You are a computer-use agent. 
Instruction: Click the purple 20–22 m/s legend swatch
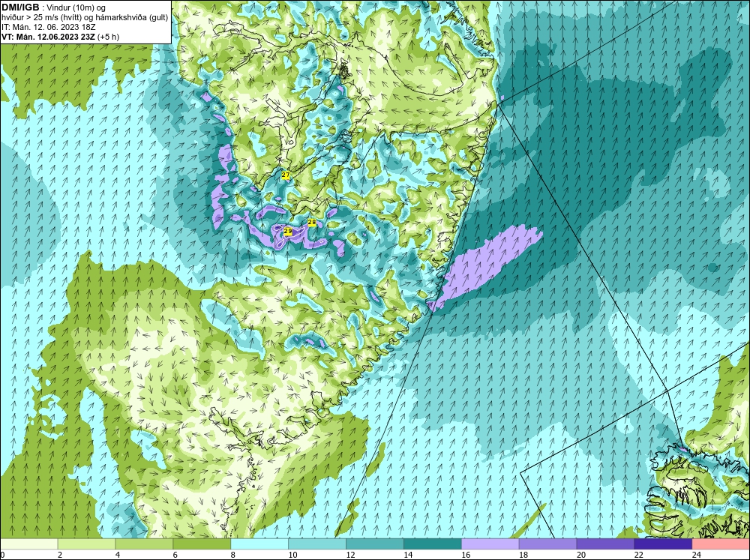pyautogui.click(x=605, y=544)
